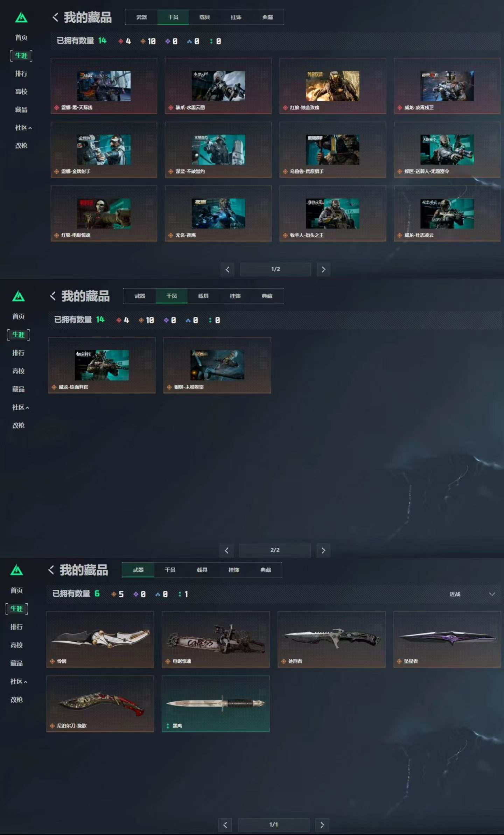Open the 载具 tab on the 1/2 page
This screenshot has width=504, height=835.
204,17
